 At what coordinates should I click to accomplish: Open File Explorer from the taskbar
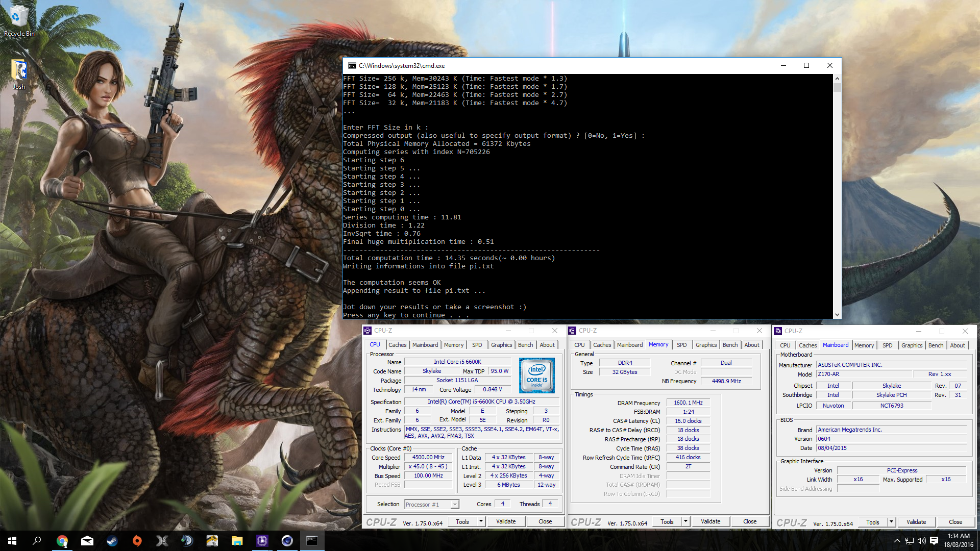pos(237,541)
